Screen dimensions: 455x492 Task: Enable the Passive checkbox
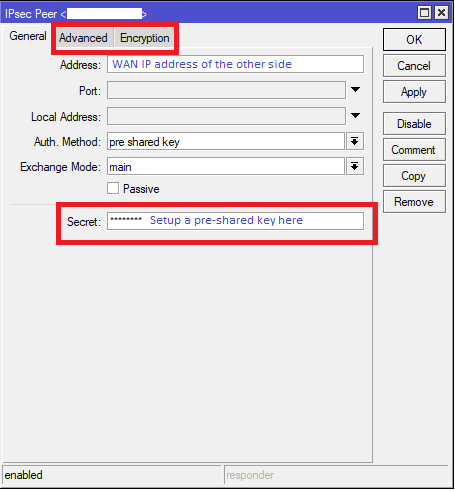click(x=113, y=188)
